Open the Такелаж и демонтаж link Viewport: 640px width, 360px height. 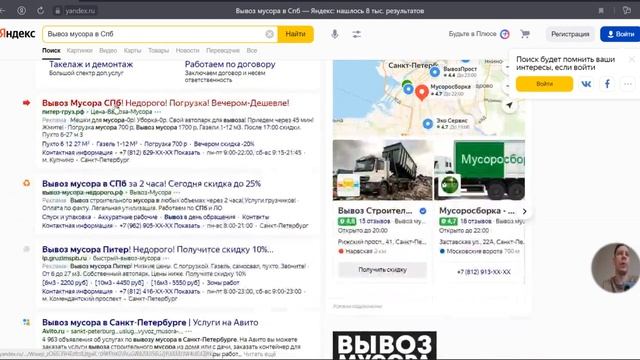click(91, 64)
